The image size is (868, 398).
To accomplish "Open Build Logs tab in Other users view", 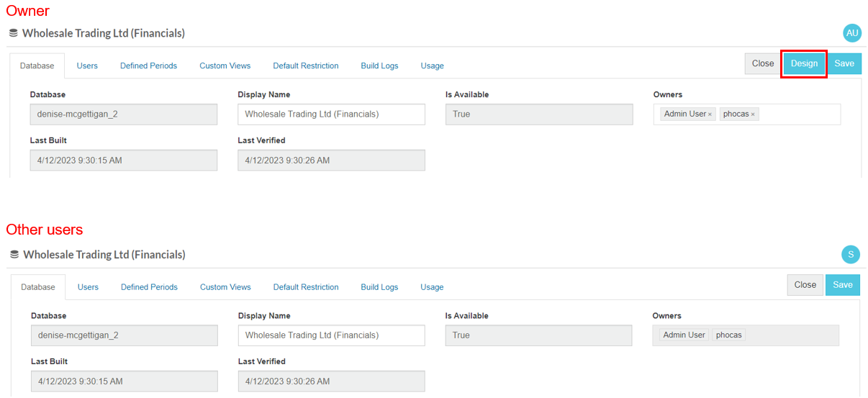I will (x=379, y=287).
